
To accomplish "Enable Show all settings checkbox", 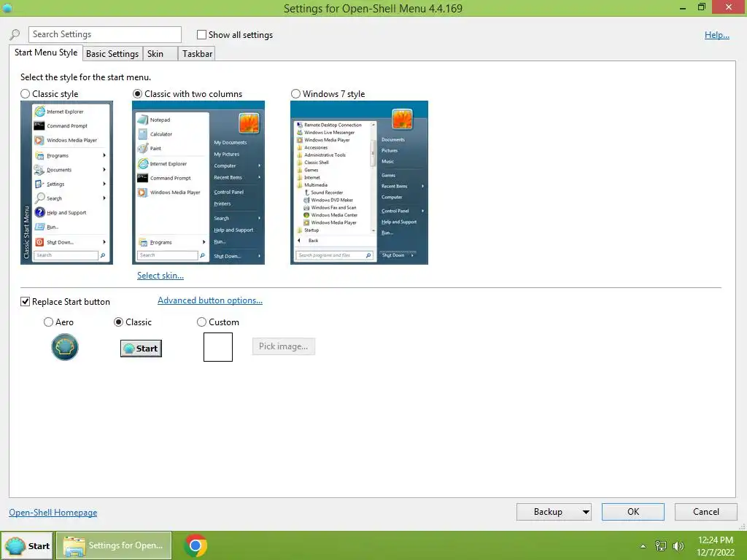I will click(x=201, y=35).
